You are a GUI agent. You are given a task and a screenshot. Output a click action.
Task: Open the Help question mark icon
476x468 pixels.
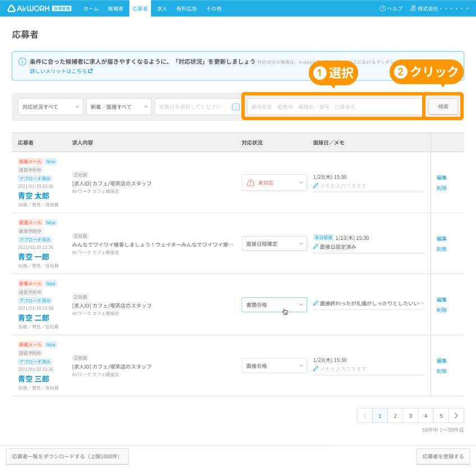[x=382, y=8]
